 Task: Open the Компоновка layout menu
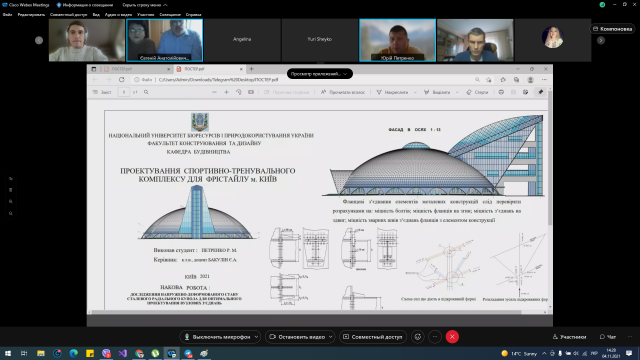pos(613,29)
